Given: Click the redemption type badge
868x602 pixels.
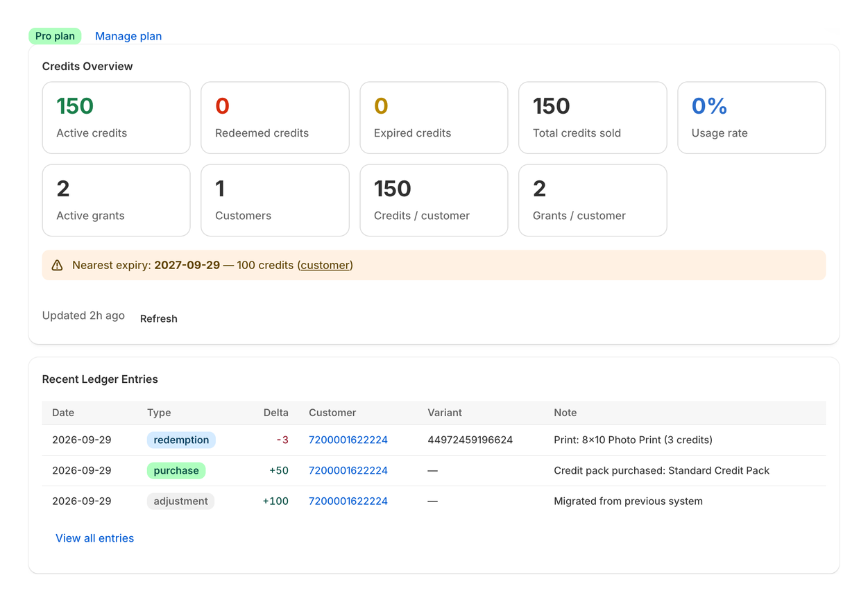Looking at the screenshot, I should 181,440.
